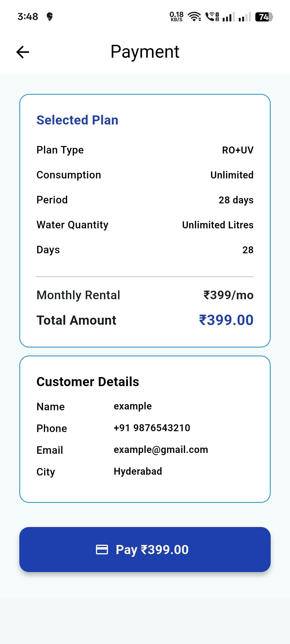The width and height of the screenshot is (290, 644).
Task: Tap the 28 days period value
Action: click(x=236, y=200)
